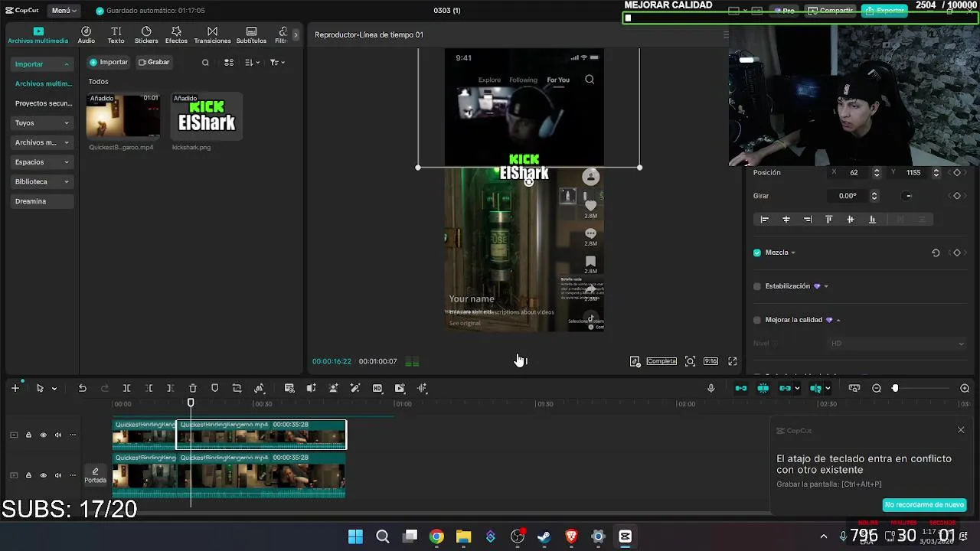Expand the Tuyos section in sidebar
Image resolution: width=980 pixels, height=551 pixels.
(43, 122)
